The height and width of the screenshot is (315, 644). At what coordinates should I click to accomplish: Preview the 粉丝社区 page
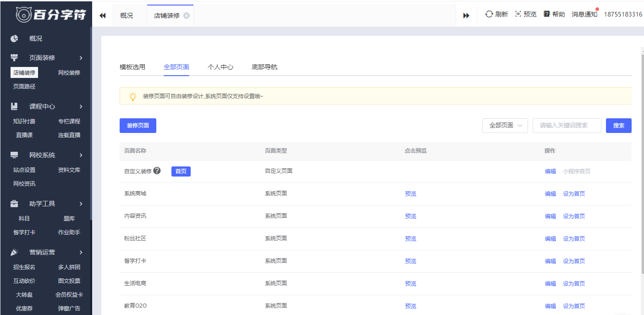[x=411, y=239]
